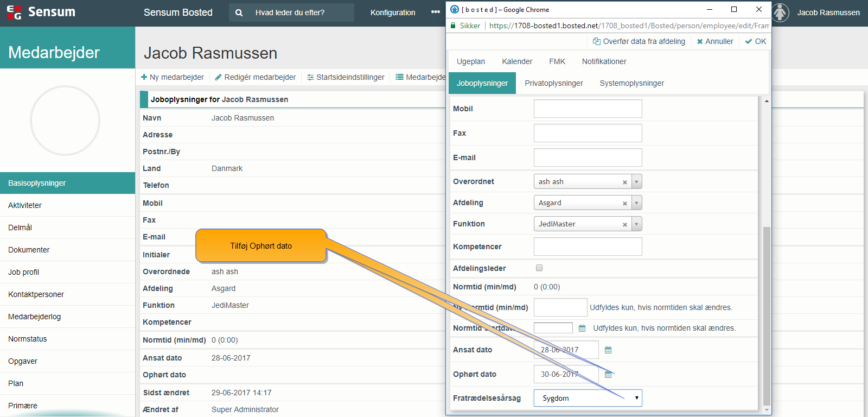
Task: Expand the Funktion dropdown arrow
Action: pos(636,224)
